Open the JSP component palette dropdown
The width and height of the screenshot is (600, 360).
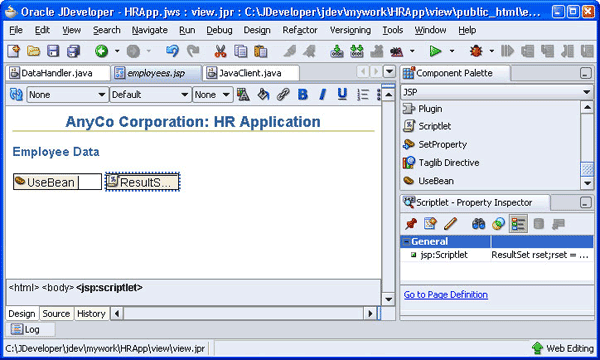pos(497,92)
